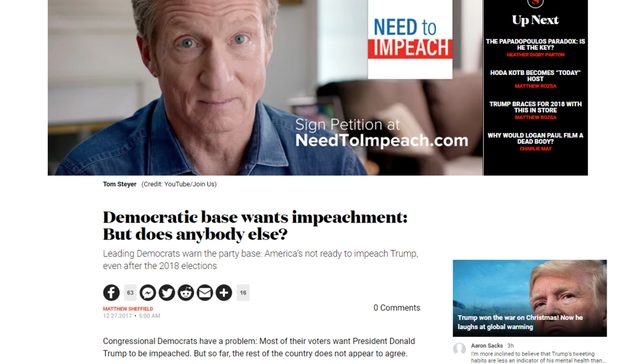
Task: Open Aaron Sacks commenter avatar
Action: click(460, 349)
